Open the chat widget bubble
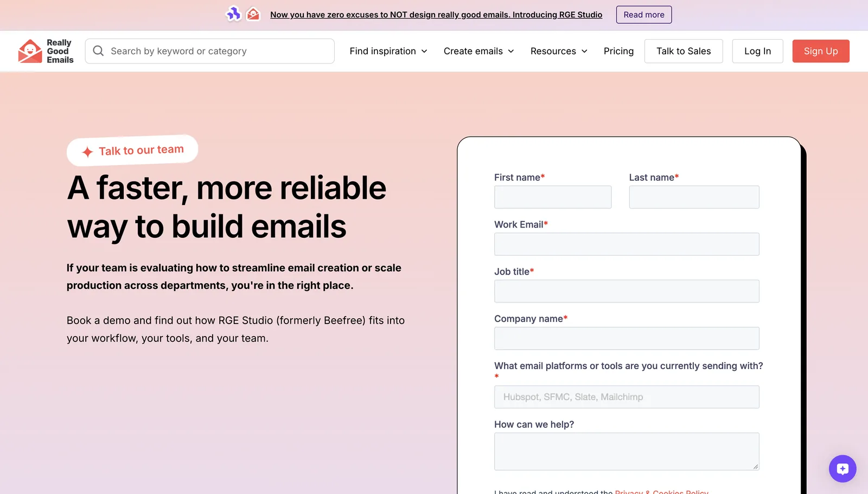Viewport: 868px width, 494px height. [x=843, y=468]
